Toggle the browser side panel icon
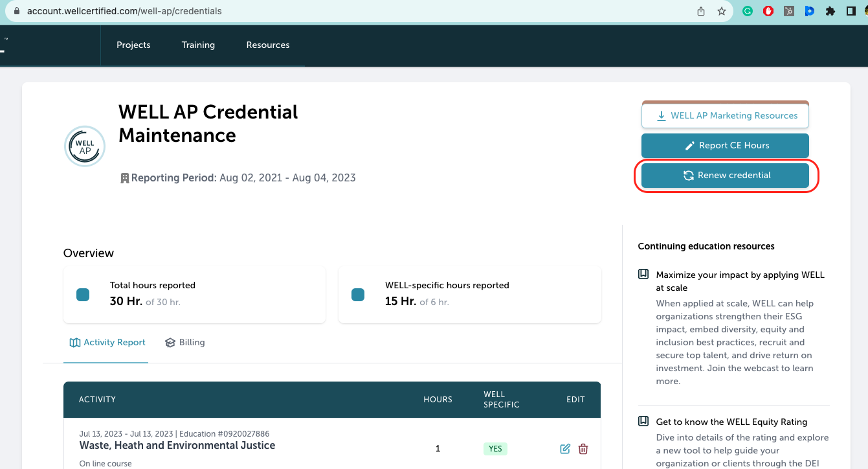Image resolution: width=868 pixels, height=469 pixels. (x=851, y=11)
